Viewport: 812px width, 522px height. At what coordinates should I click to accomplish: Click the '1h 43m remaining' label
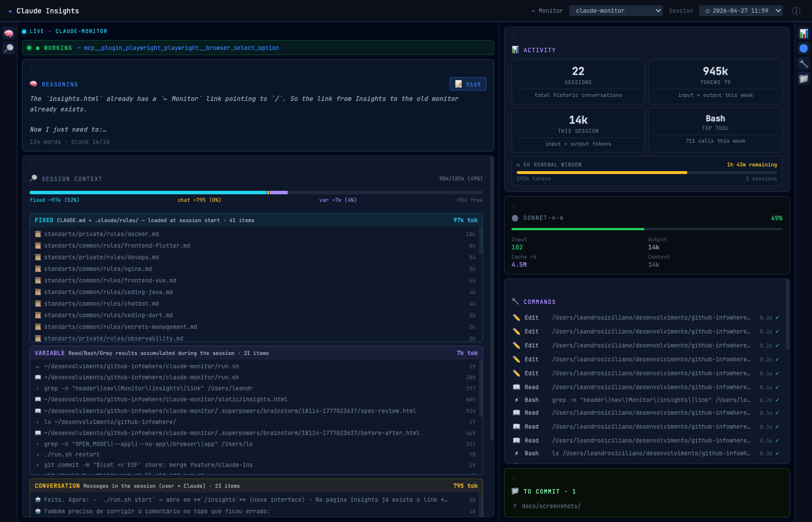752,165
